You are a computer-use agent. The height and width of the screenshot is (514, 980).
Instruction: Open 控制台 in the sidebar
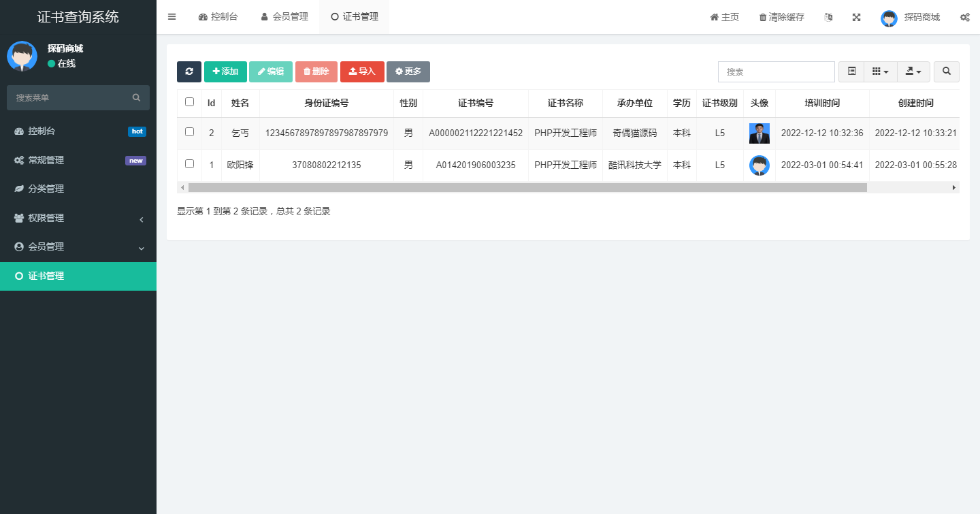pos(78,131)
